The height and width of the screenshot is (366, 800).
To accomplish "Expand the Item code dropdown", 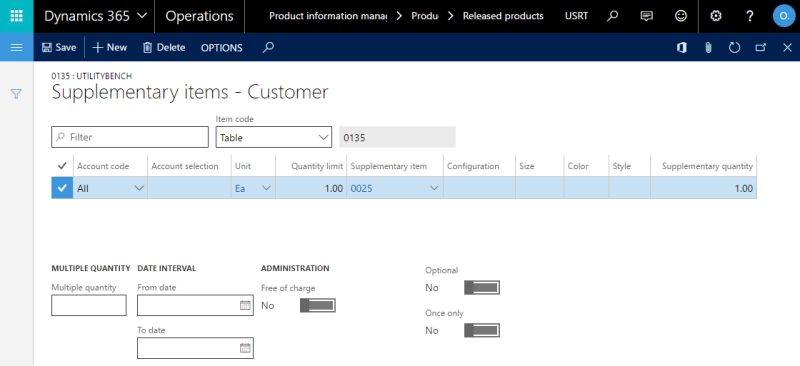I will pos(273,137).
